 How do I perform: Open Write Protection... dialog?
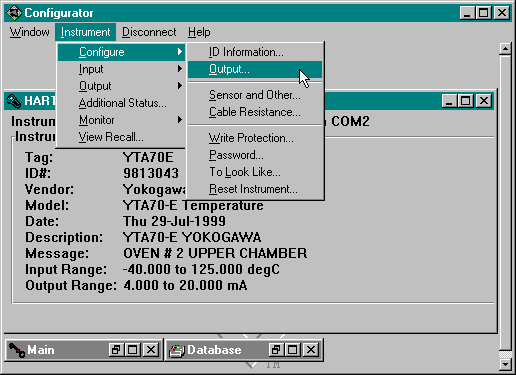[255, 138]
